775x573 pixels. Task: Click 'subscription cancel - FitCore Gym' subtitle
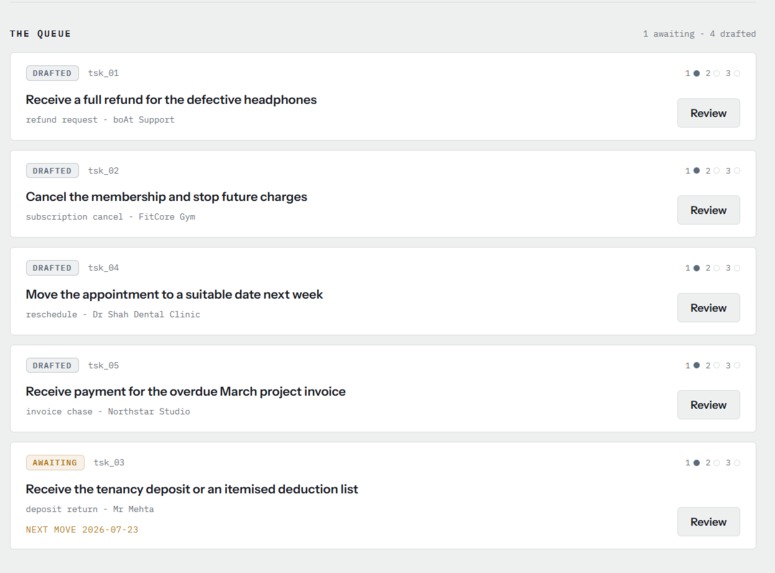pos(110,217)
